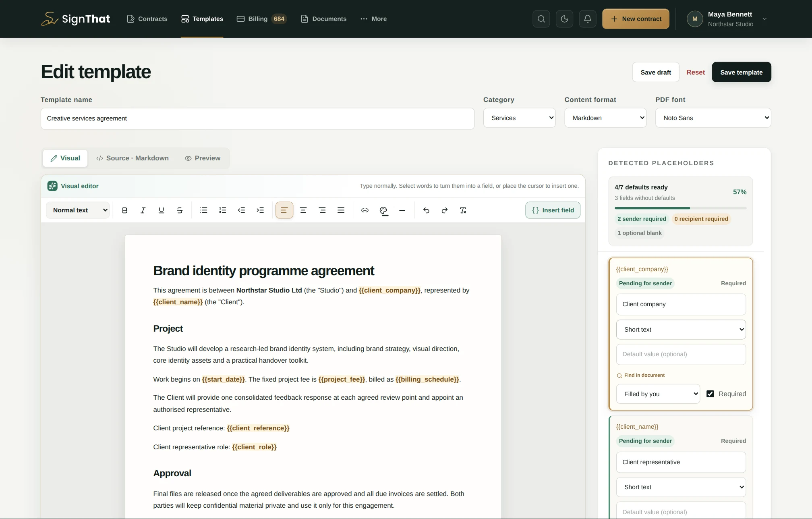Screen dimensions: 812x519
Task: Apply strikethrough formatting
Action: tap(180, 210)
